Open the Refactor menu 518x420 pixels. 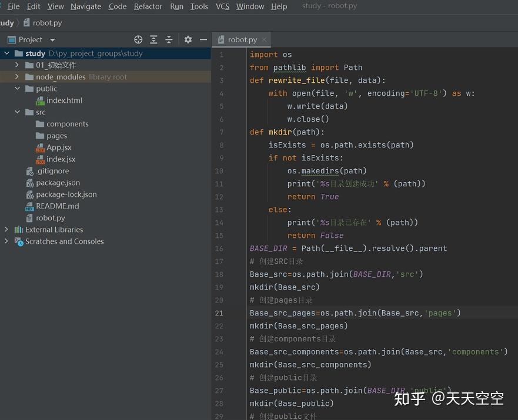[148, 6]
